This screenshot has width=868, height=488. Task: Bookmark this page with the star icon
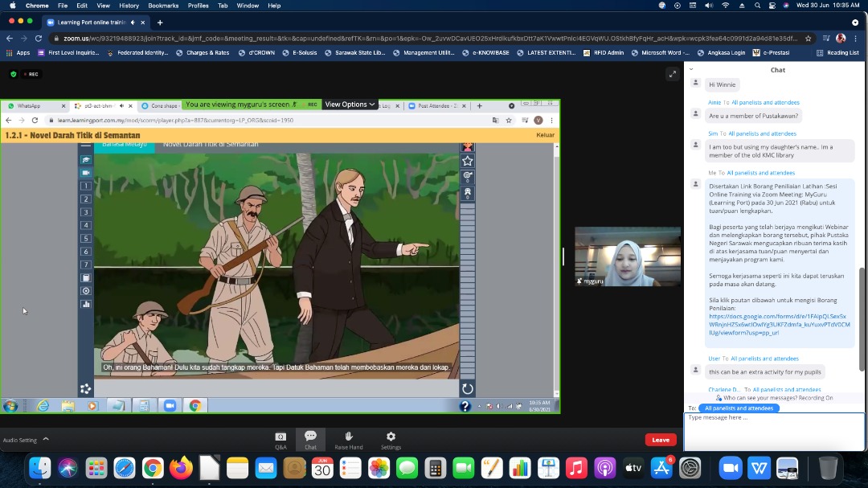(x=809, y=39)
